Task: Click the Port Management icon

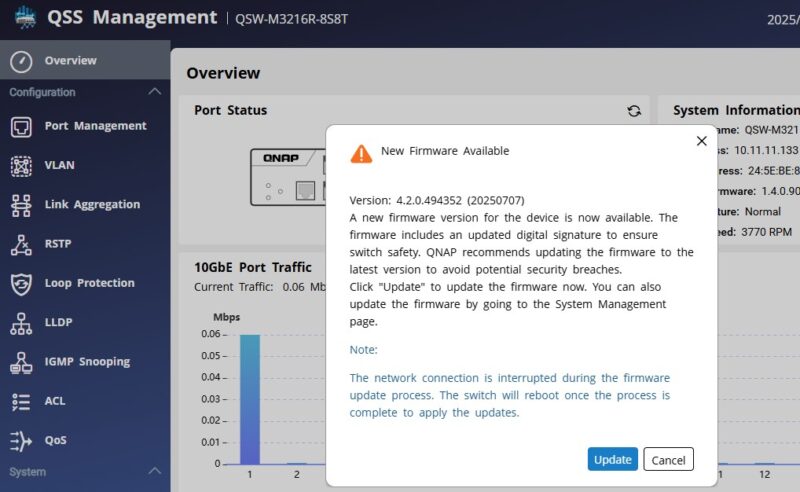Action: (21, 127)
